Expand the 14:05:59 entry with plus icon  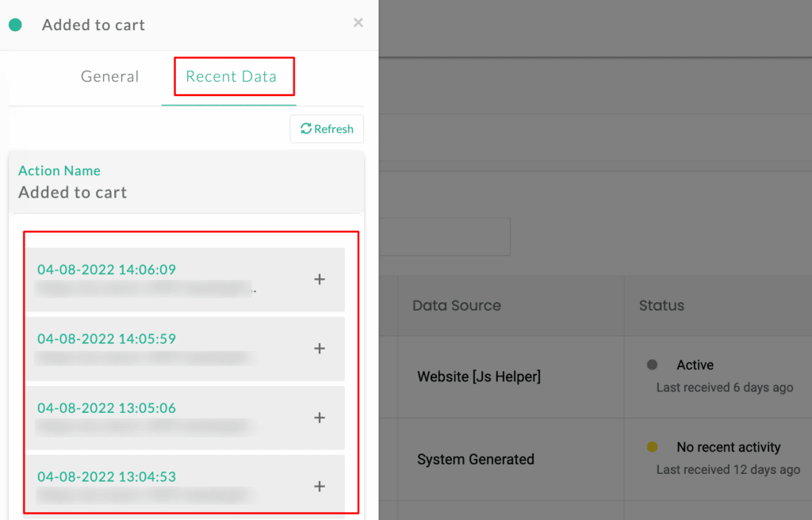(320, 349)
